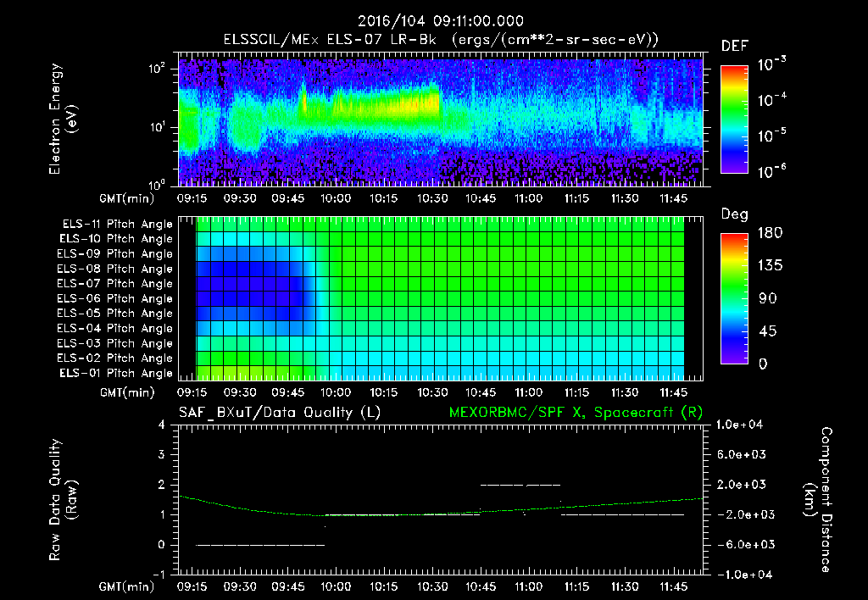Click the green MEXORBMC/SPF X, Spacecraft (R) title

pos(576,413)
